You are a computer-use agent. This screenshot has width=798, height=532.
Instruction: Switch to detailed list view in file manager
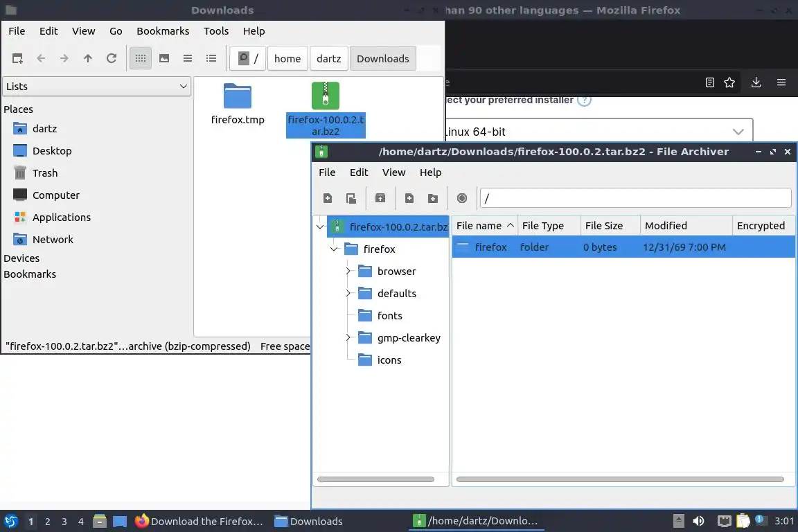211,59
